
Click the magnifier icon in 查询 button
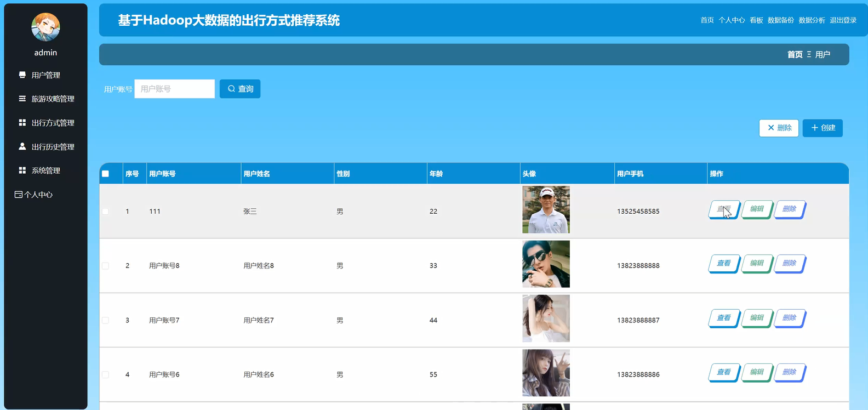click(x=231, y=89)
